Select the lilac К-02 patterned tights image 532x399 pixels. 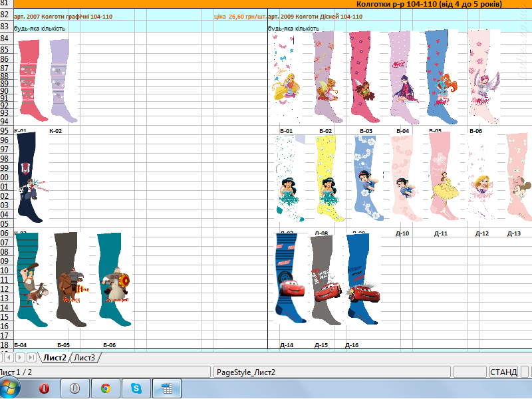point(63,80)
